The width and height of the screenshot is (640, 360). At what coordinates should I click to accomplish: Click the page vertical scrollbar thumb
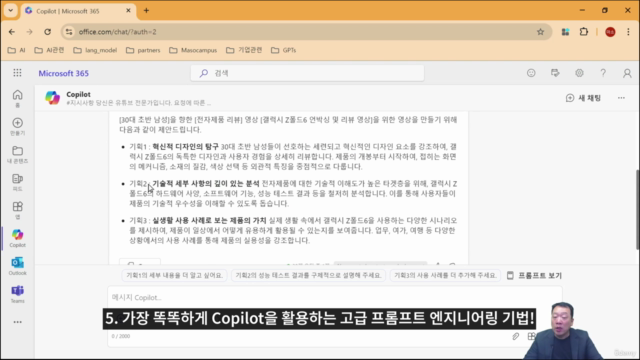tap(637, 209)
